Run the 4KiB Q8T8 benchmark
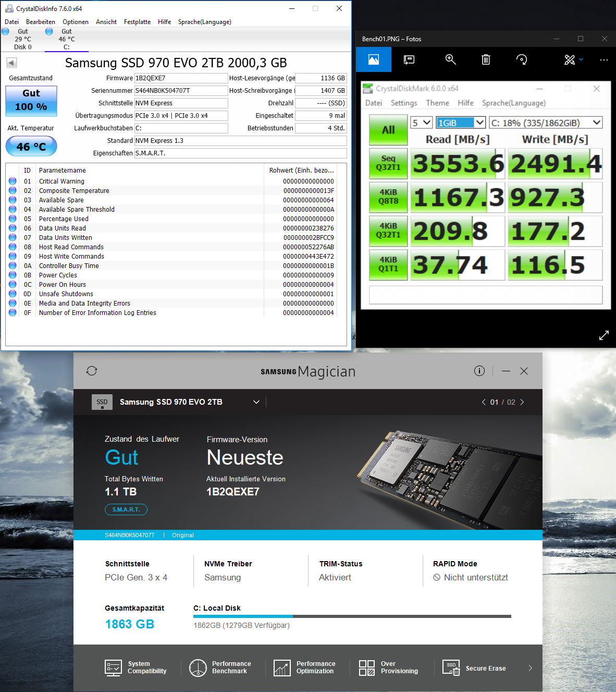The width and height of the screenshot is (616, 692). pyautogui.click(x=388, y=197)
